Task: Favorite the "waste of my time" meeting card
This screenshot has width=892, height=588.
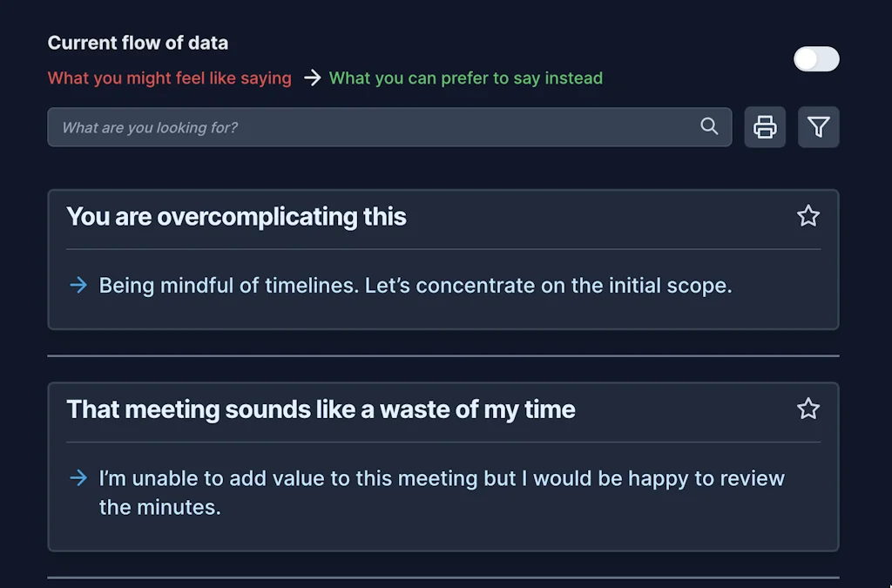Action: pos(808,409)
